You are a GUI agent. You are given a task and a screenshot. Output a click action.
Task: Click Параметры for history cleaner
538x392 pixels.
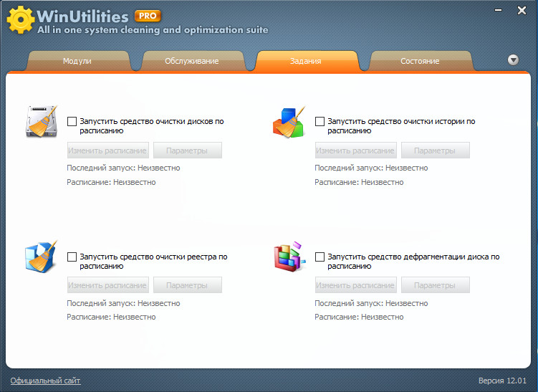[x=435, y=150]
